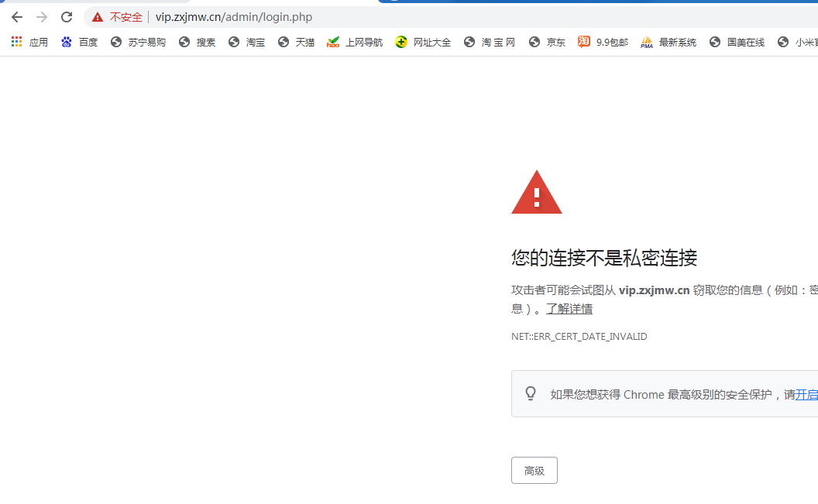This screenshot has width=818, height=504.
Task: Open the 天猫 bookmark
Action: (295, 42)
